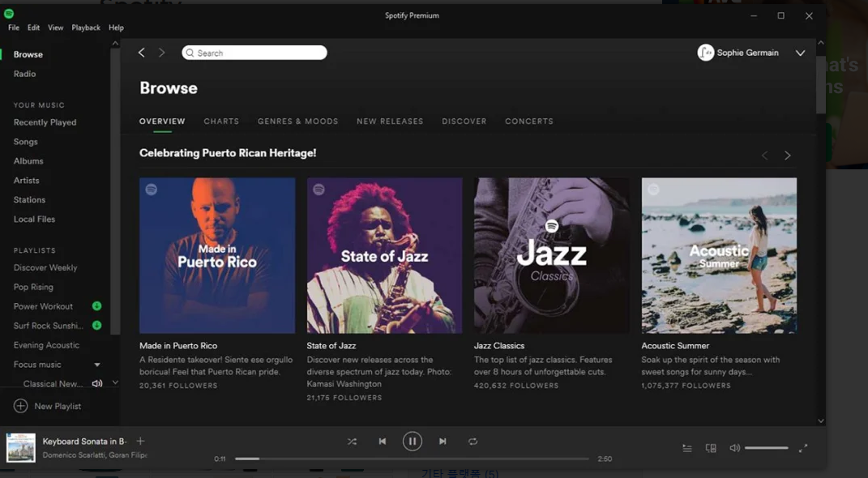Screen dimensions: 868x478
Task: Open the Jazz Classics cover
Action: [x=552, y=255]
